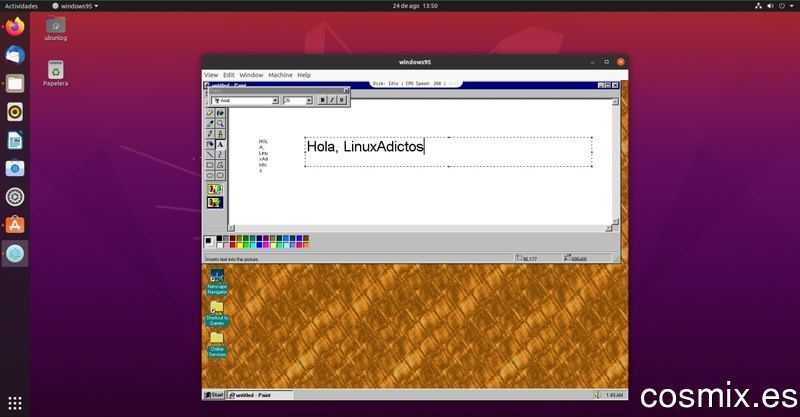Click the untitled - Paint taskbar button
The image size is (800, 417).
click(260, 395)
